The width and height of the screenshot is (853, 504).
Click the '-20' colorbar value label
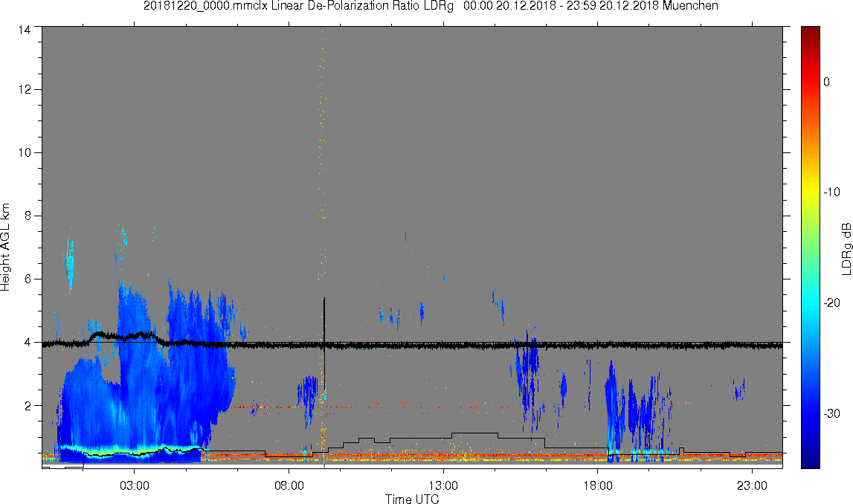[x=831, y=303]
